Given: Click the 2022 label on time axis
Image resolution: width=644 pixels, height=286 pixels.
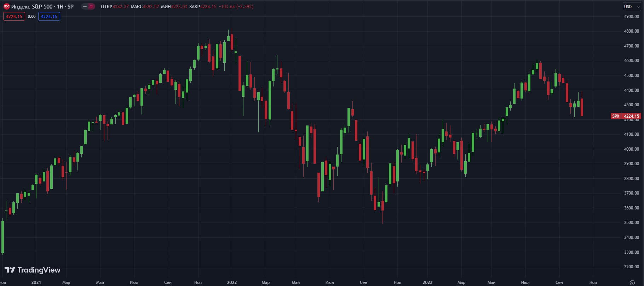Looking at the screenshot, I should coord(232,282).
